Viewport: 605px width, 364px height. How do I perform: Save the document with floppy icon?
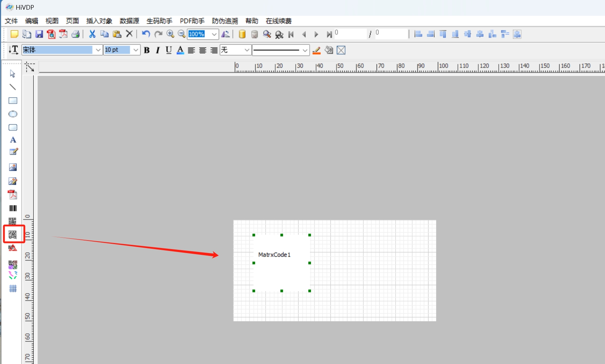39,34
